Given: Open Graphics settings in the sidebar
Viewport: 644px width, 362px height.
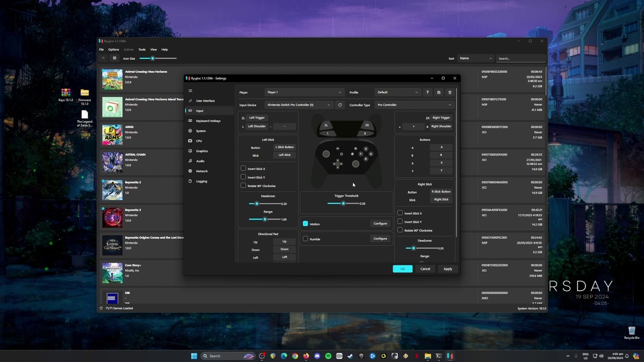Looking at the screenshot, I should [201, 151].
